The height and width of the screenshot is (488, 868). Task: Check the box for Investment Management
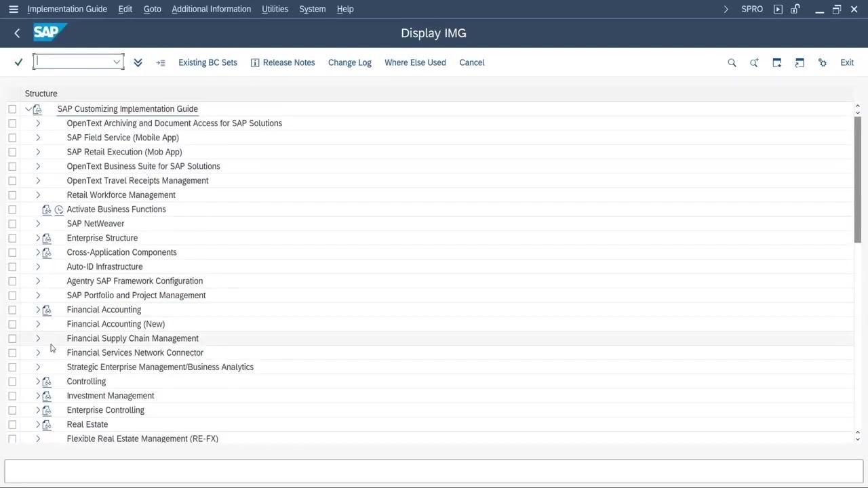[x=12, y=396]
